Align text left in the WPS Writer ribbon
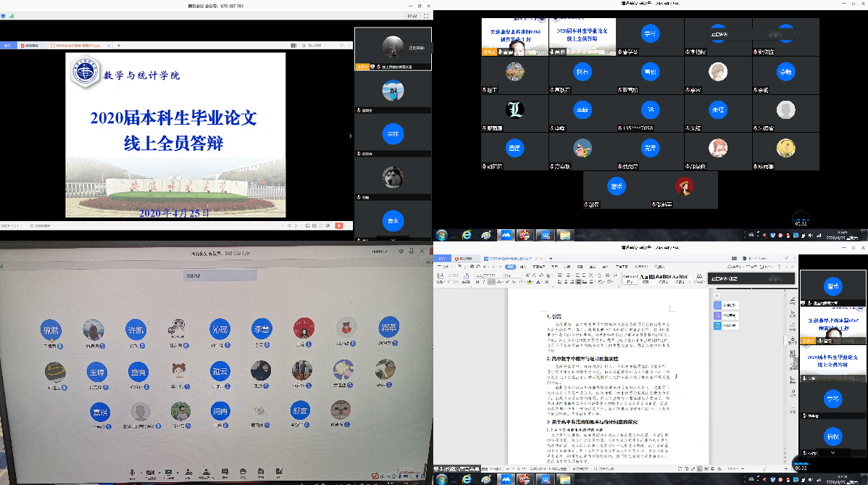Image resolution: width=868 pixels, height=485 pixels. click(560, 282)
